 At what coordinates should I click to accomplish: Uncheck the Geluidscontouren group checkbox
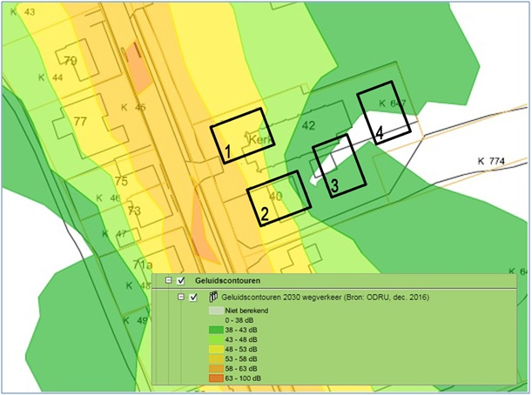180,281
